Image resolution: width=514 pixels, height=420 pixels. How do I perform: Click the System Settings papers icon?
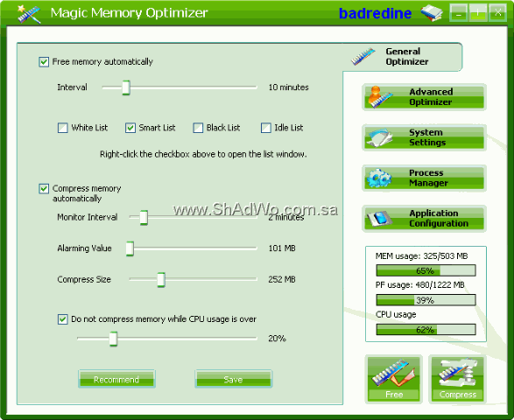click(x=379, y=137)
